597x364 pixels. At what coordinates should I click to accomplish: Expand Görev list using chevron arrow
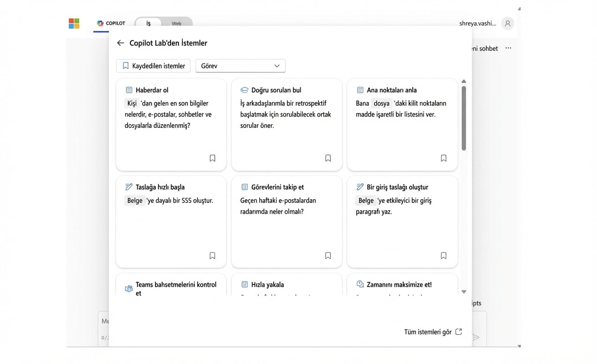click(277, 66)
